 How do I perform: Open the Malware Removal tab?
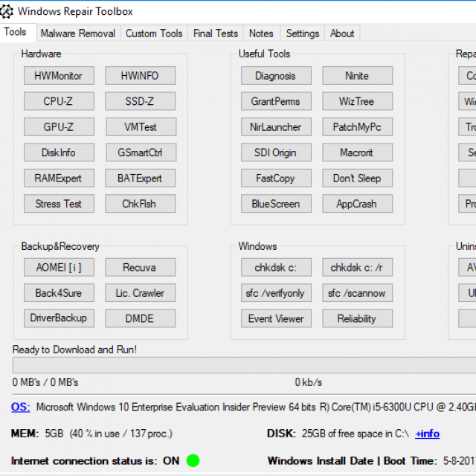[x=78, y=33]
